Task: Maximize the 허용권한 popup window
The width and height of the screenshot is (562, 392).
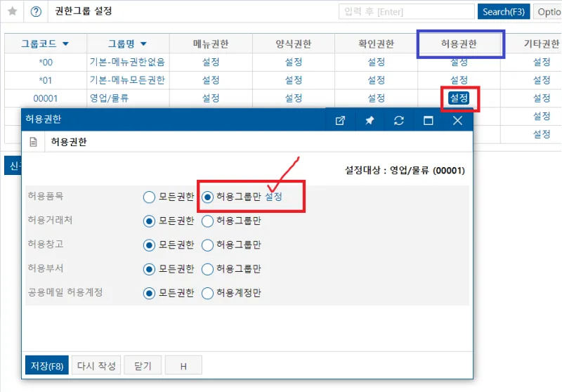Action: pos(429,120)
